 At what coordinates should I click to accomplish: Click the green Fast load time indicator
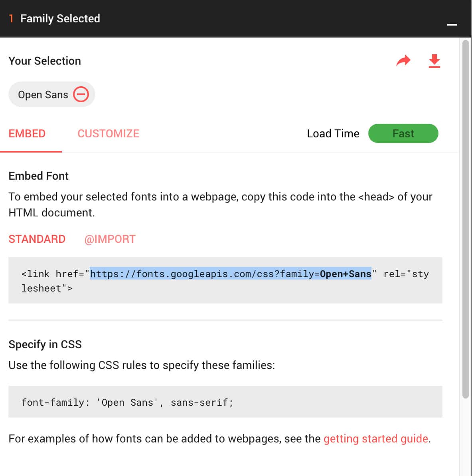coord(403,133)
